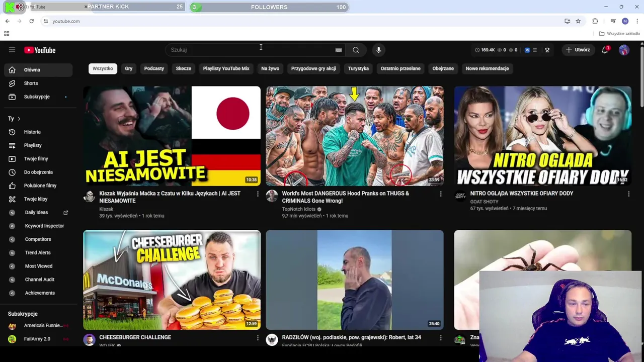
Task: Open options for NITRO OGLĄDA video
Action: pyautogui.click(x=628, y=194)
